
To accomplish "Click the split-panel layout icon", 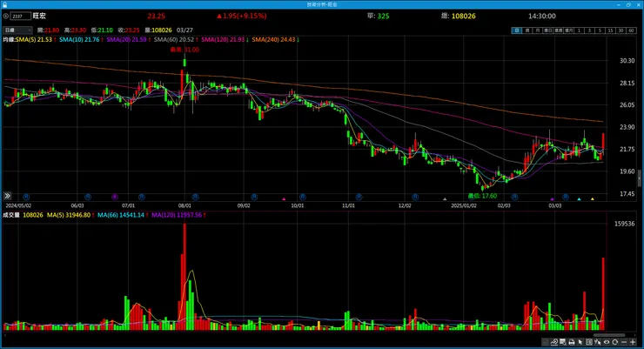I will [x=589, y=342].
